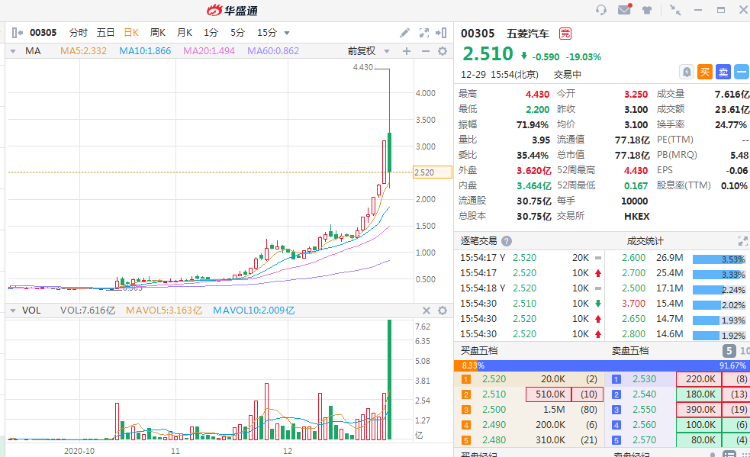Zoom out chart with minus icon

(x=425, y=51)
